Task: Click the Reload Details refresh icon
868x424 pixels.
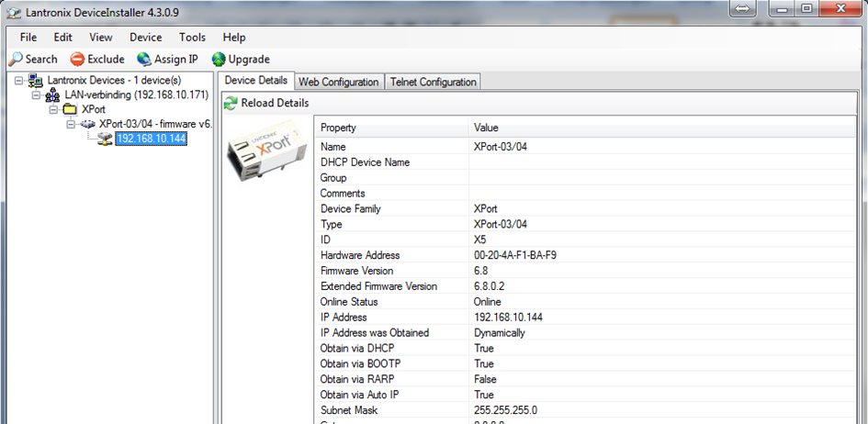Action: [x=231, y=104]
